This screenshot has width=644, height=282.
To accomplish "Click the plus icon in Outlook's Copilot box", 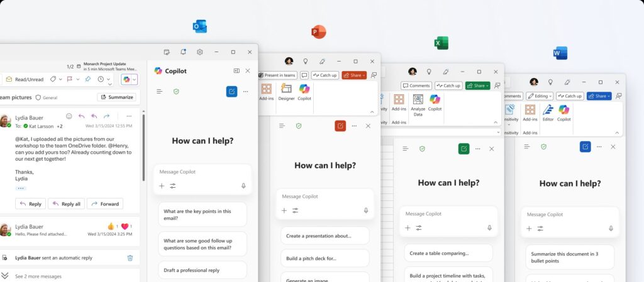I will coord(162,186).
